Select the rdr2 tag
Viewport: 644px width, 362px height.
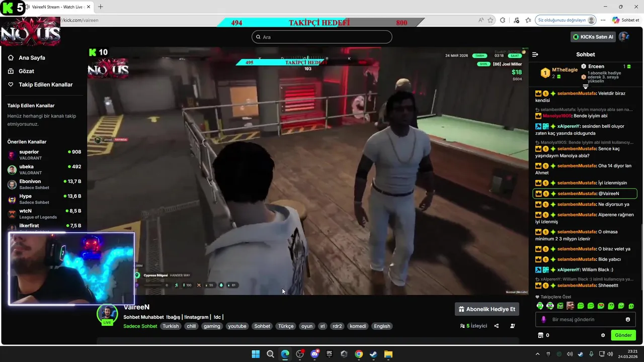pos(337,326)
